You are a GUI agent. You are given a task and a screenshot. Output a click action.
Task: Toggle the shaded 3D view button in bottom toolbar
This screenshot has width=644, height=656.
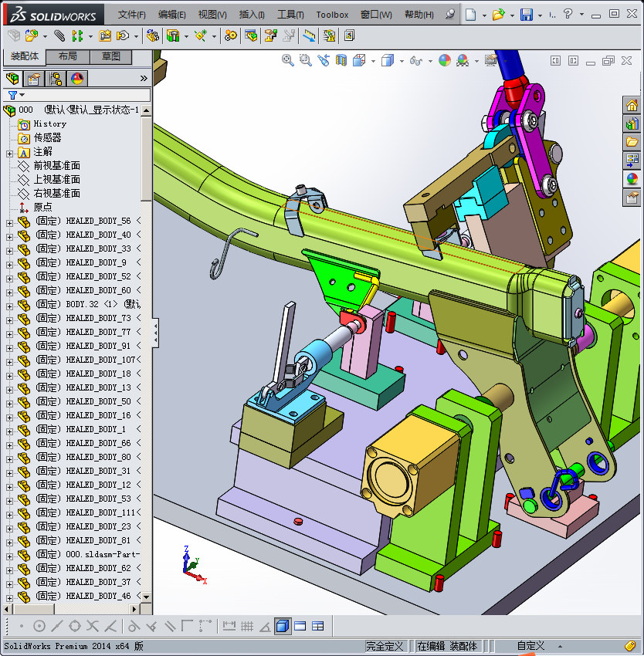pos(283,626)
